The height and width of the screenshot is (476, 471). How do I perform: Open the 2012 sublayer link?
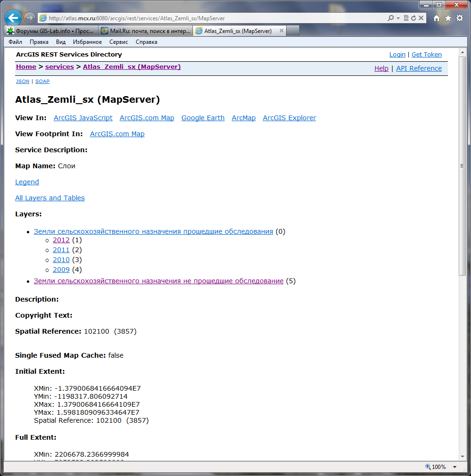click(x=61, y=240)
